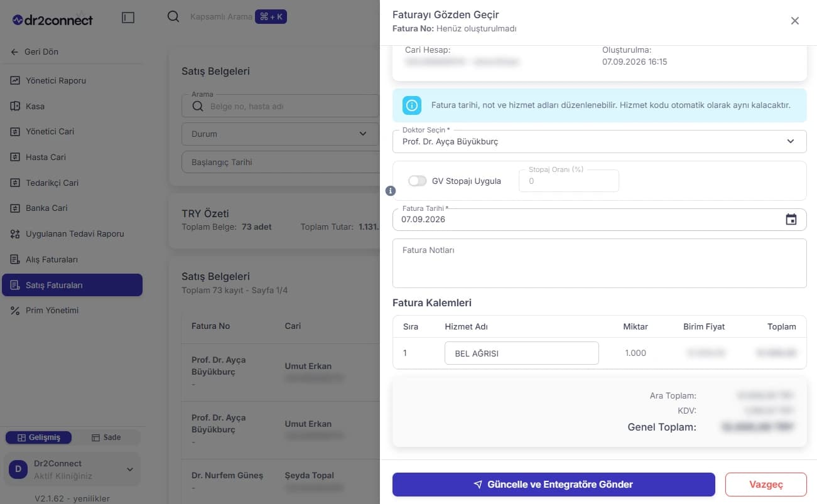The width and height of the screenshot is (817, 504).
Task: Toggle the sidebar collapse icon
Action: coord(128,18)
